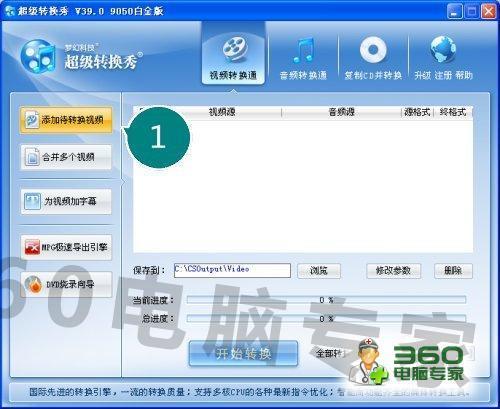The height and width of the screenshot is (409, 500).
Task: Start conversion with 开始转换 button
Action: (x=243, y=353)
